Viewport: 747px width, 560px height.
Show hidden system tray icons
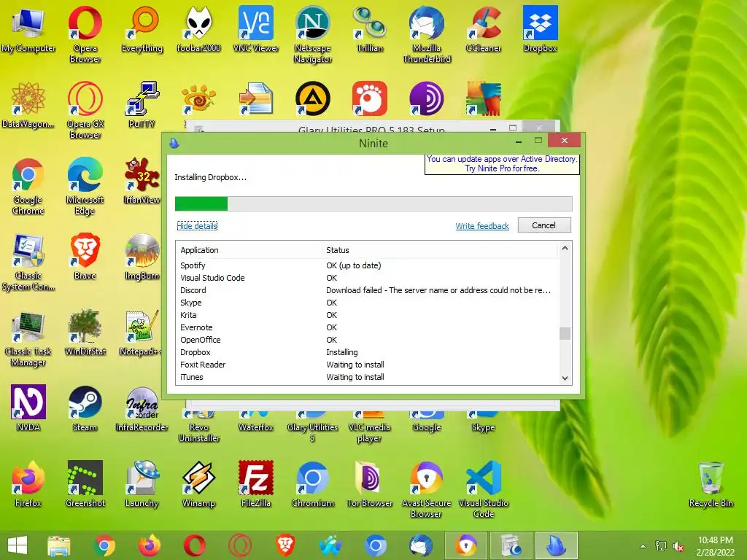(x=643, y=546)
